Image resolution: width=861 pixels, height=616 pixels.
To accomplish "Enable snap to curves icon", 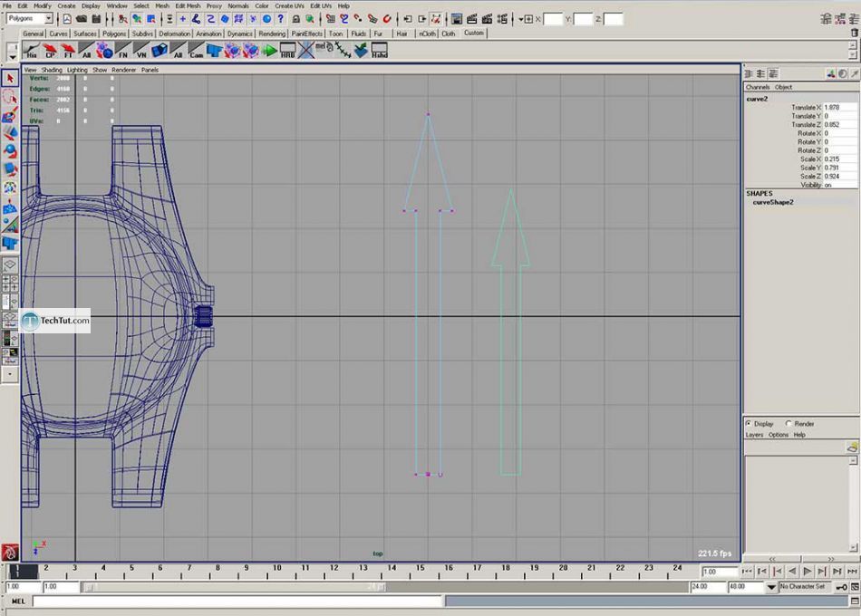I will pos(344,19).
